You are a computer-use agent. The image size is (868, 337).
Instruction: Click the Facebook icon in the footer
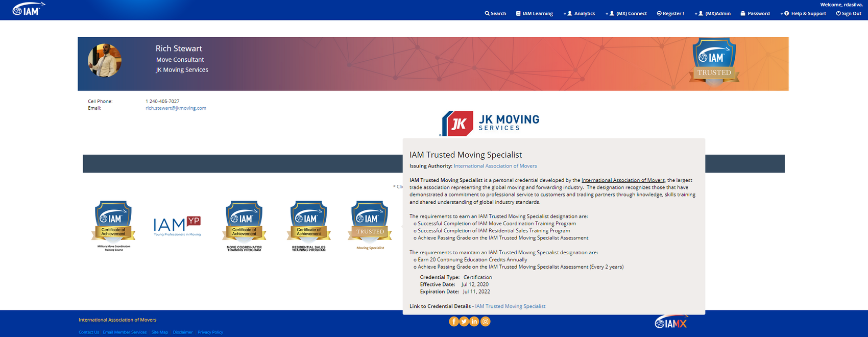tap(453, 321)
